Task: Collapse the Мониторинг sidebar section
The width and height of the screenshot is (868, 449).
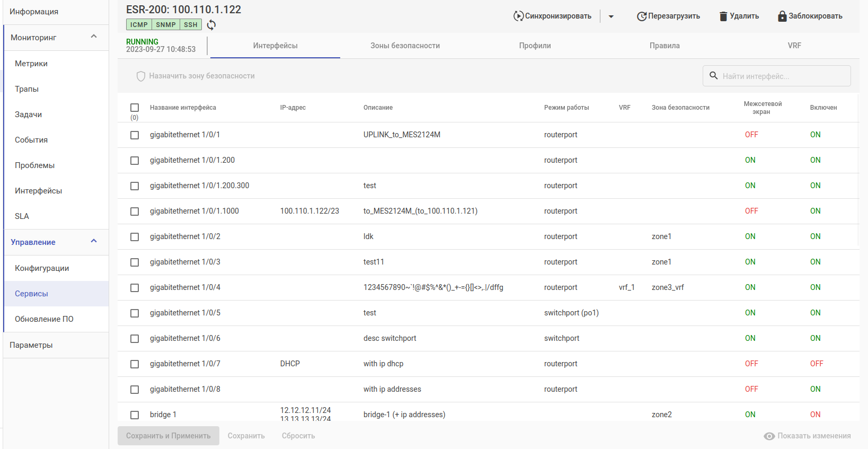Action: 94,37
